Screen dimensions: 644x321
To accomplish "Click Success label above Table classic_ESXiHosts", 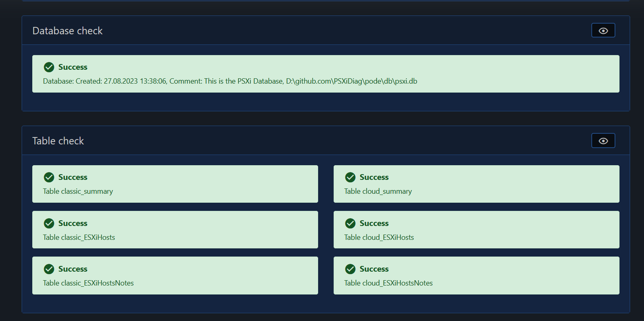I will point(73,223).
